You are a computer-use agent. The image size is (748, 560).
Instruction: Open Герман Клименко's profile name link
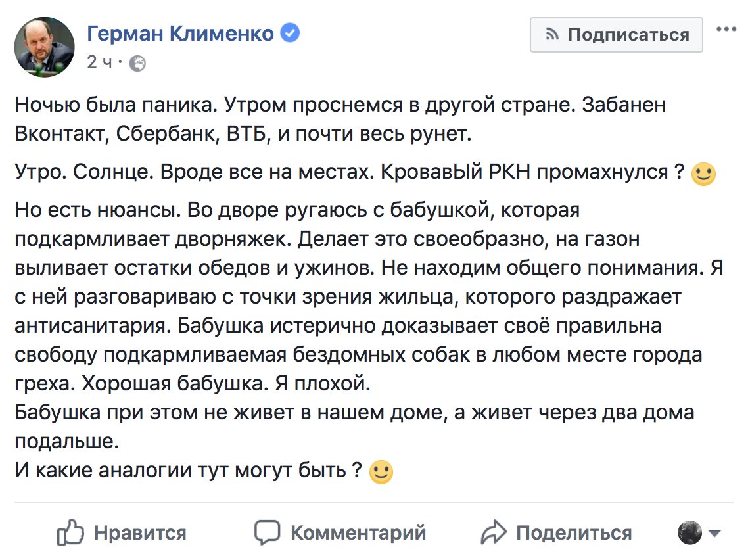pos(180,33)
